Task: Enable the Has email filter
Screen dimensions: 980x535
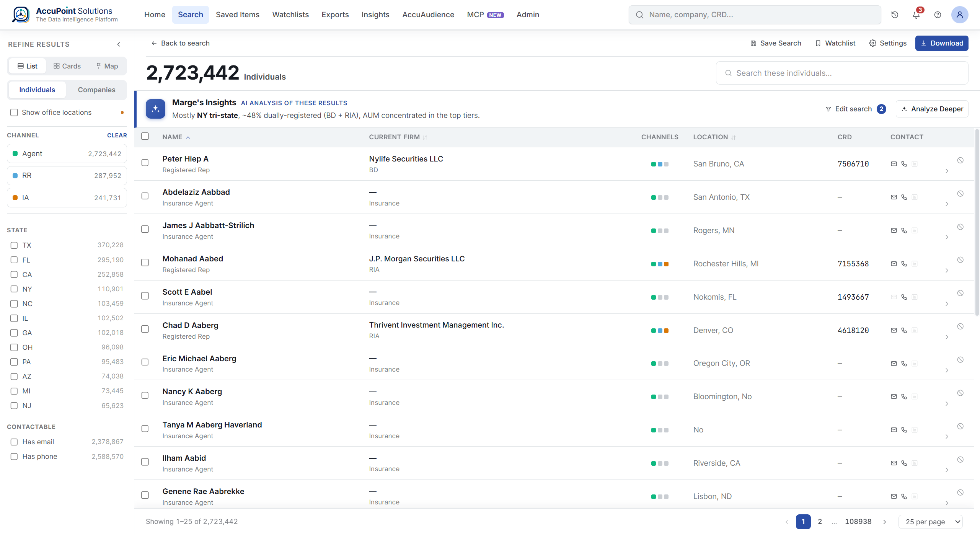Action: [x=14, y=442]
